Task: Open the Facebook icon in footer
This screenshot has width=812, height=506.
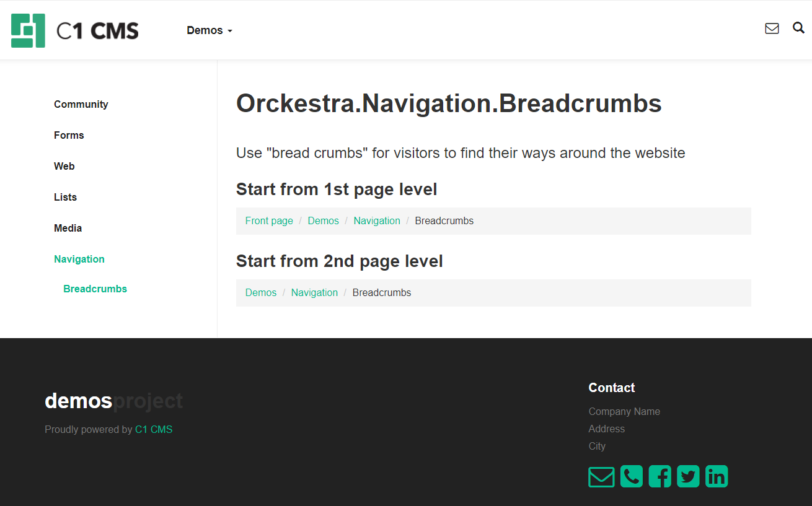Action: tap(660, 476)
